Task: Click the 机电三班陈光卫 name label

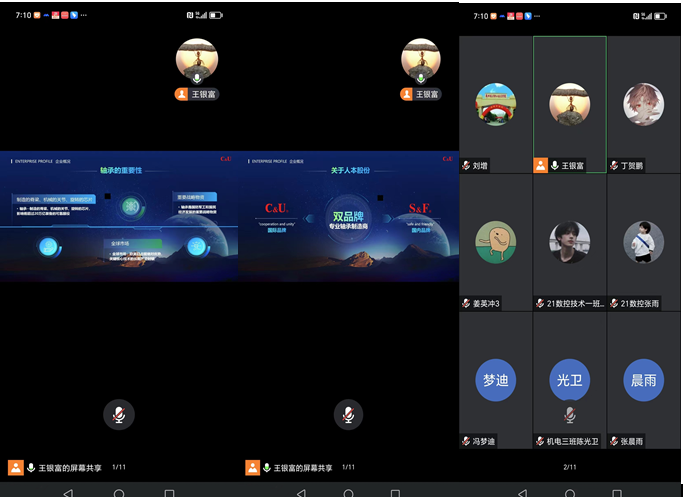Action: tap(572, 442)
